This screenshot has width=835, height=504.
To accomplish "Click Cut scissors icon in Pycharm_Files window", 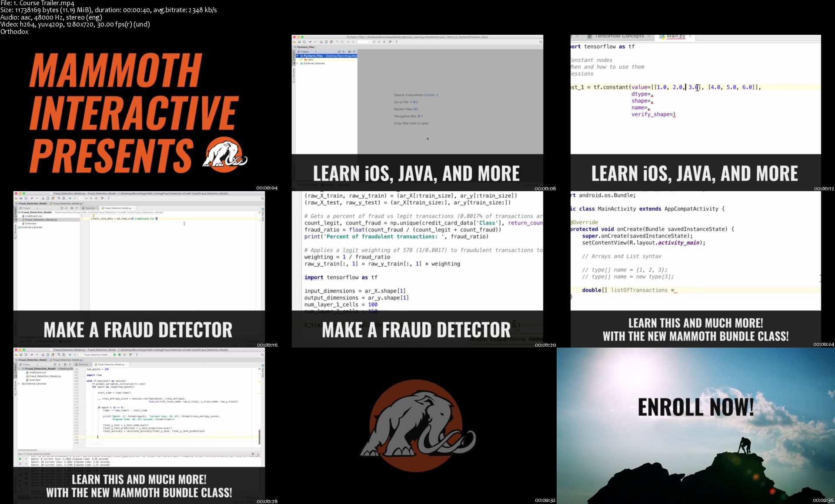I will (x=321, y=42).
